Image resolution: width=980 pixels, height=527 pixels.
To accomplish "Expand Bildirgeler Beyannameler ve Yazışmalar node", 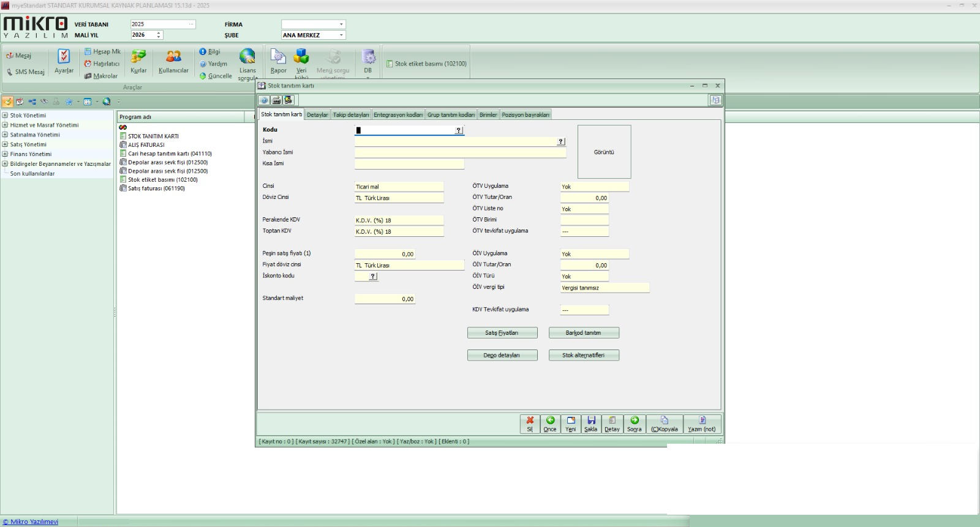I will pos(5,164).
